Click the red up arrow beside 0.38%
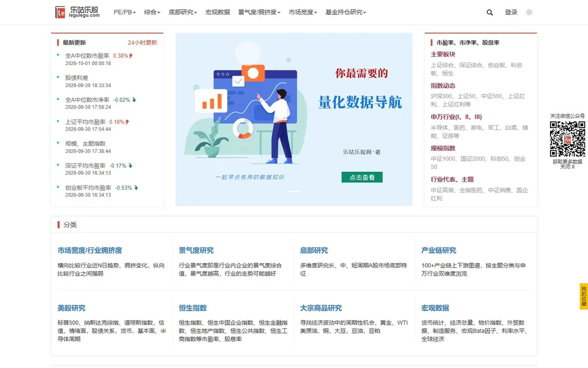This screenshot has width=588, height=368. coord(131,56)
